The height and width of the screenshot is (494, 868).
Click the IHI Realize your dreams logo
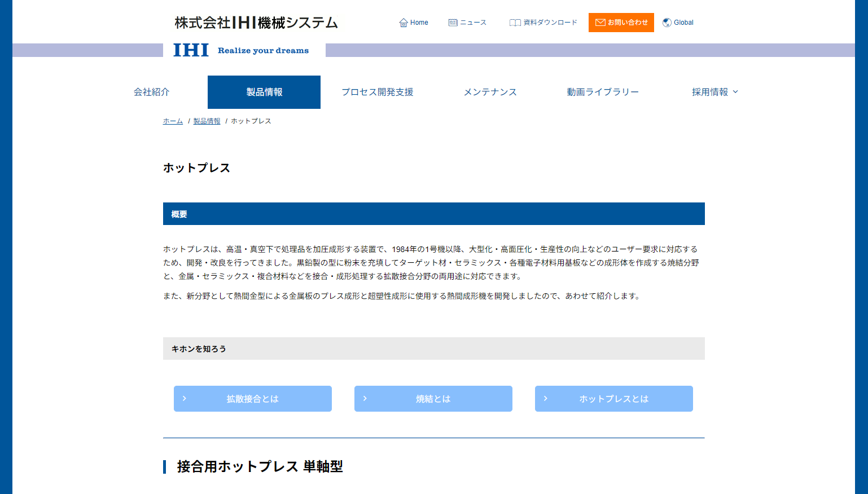(241, 50)
